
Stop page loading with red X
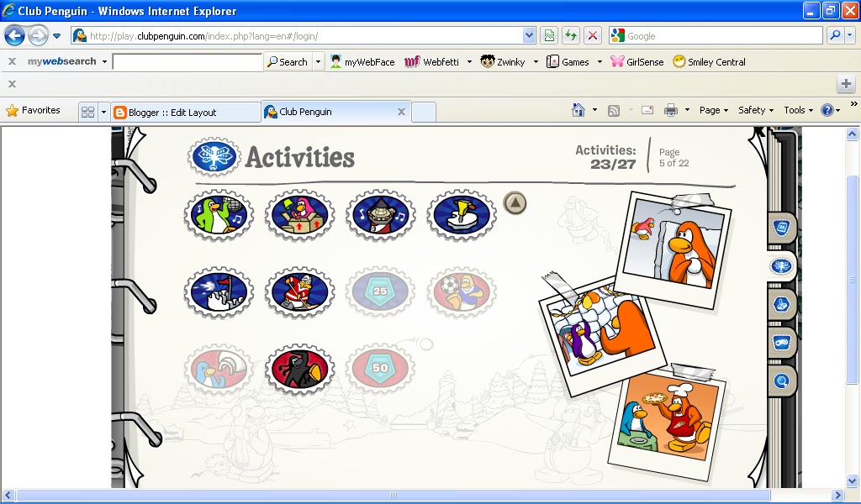click(x=593, y=36)
